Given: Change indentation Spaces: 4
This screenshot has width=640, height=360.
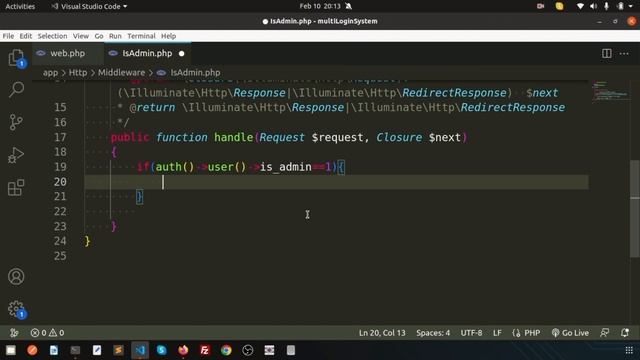Looking at the screenshot, I should coord(433,333).
